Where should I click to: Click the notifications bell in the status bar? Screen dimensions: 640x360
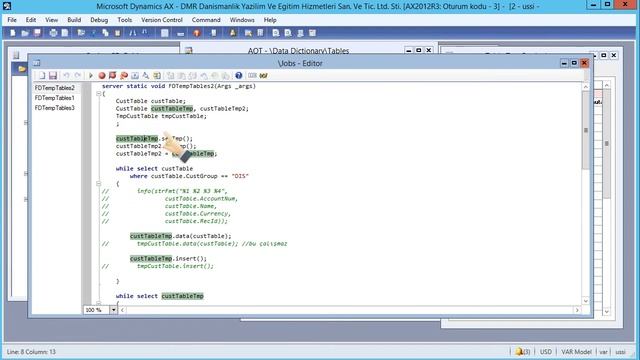(519, 351)
